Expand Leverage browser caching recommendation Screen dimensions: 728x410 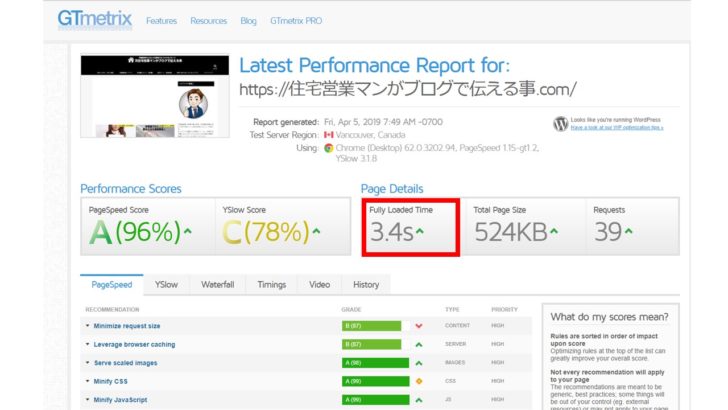pyautogui.click(x=87, y=345)
